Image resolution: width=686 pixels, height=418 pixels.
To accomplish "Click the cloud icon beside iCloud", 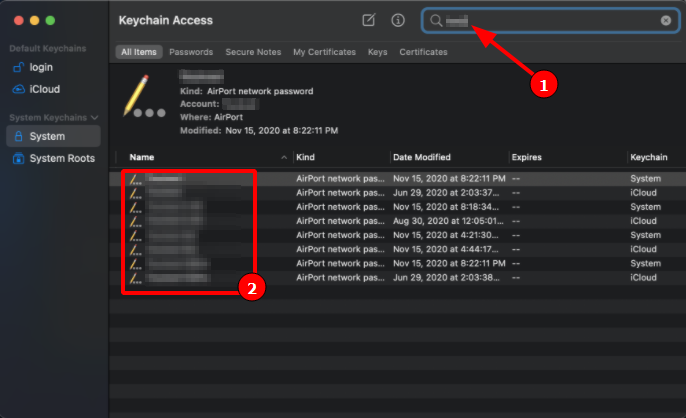I will [18, 89].
